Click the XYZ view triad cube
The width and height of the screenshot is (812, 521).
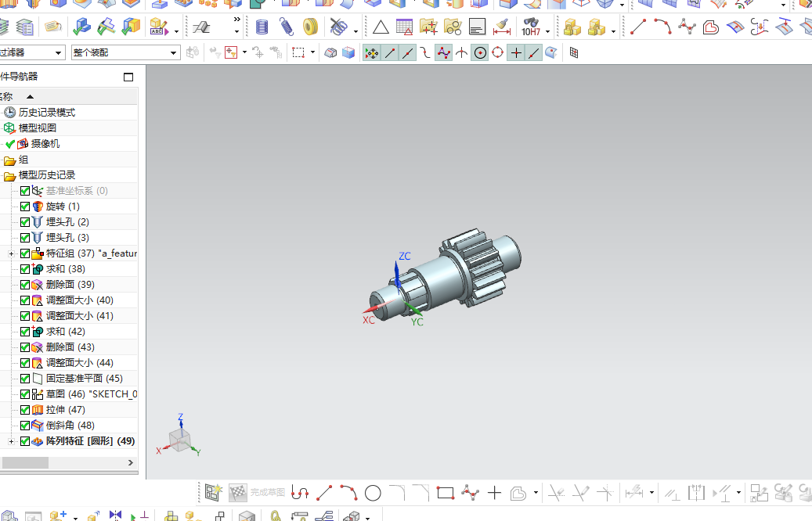(x=179, y=440)
